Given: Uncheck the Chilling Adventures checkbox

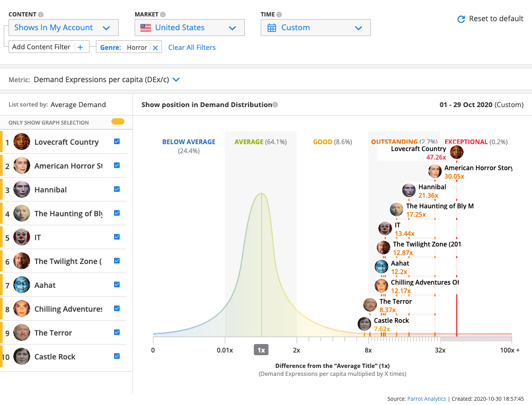Looking at the screenshot, I should click(117, 308).
